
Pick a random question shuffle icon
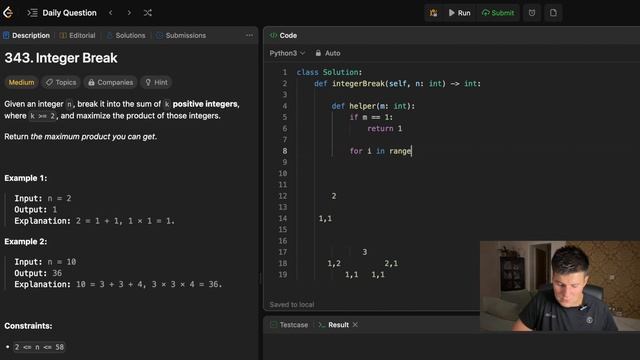tap(148, 13)
